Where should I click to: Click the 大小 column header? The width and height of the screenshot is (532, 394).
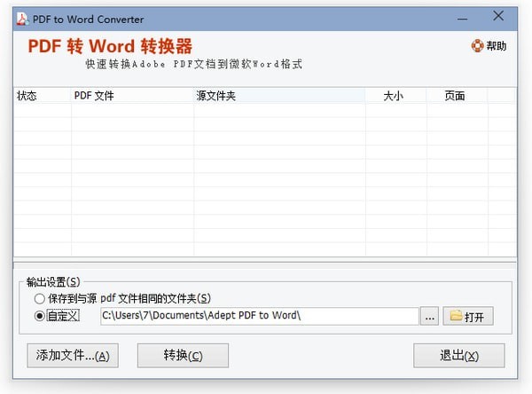click(396, 96)
